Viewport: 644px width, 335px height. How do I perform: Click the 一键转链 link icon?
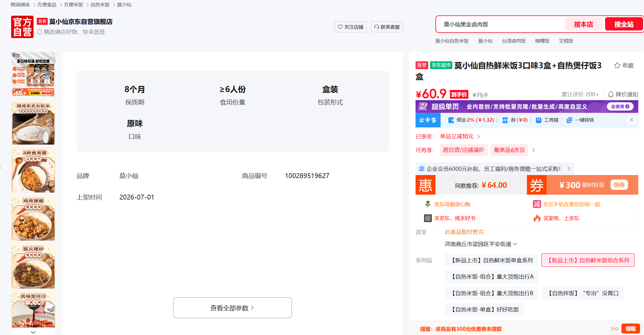click(x=569, y=120)
